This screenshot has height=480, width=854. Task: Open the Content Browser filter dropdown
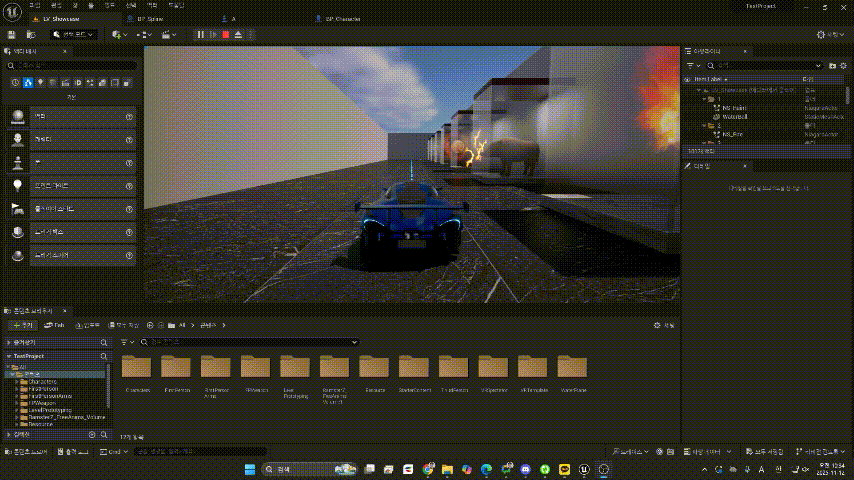(127, 342)
